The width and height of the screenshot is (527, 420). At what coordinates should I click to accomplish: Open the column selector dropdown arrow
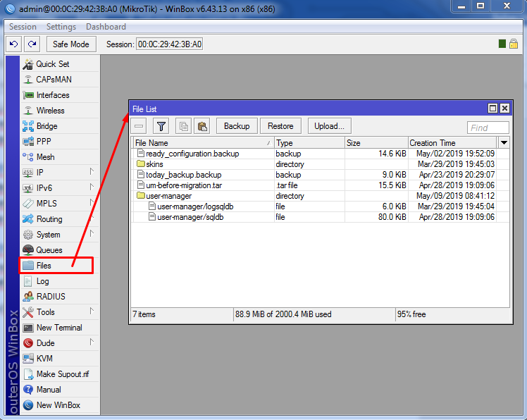[x=504, y=142]
